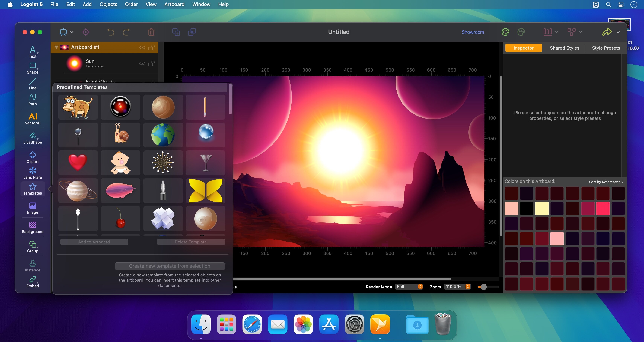Viewport: 644px width, 342px height.
Task: Open the Background tool
Action: pyautogui.click(x=33, y=228)
